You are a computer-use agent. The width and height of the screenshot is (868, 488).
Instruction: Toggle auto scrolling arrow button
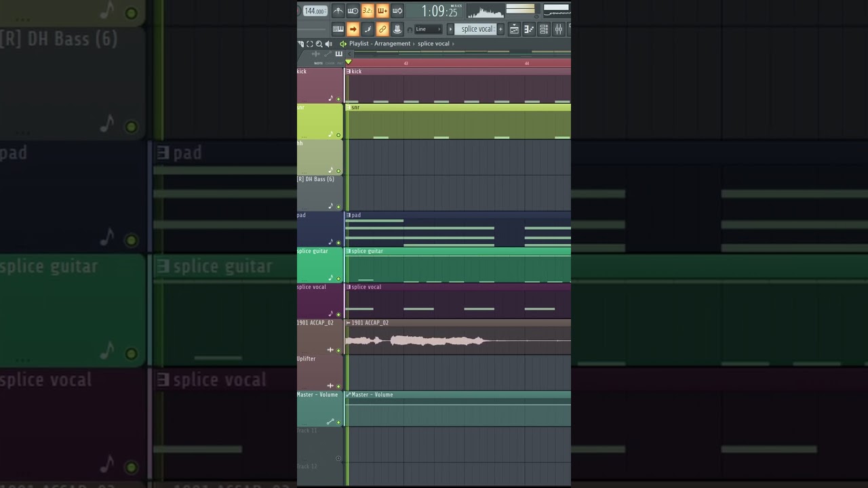[x=353, y=29]
